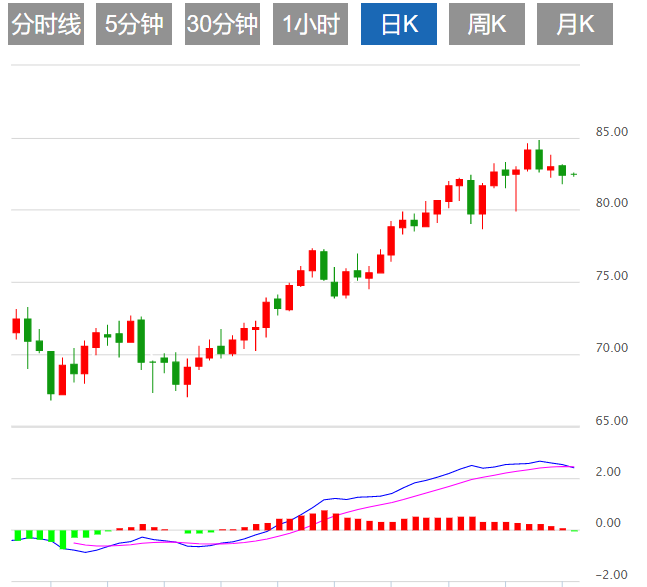This screenshot has height=587, width=647.
Task: Click the tallest red MACD histogram bar
Action: [x=324, y=519]
